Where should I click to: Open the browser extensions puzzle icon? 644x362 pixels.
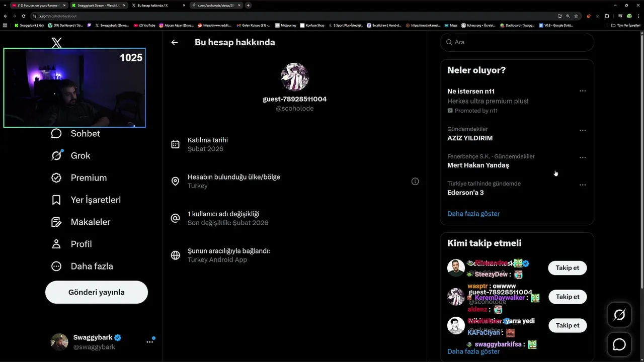click(606, 16)
